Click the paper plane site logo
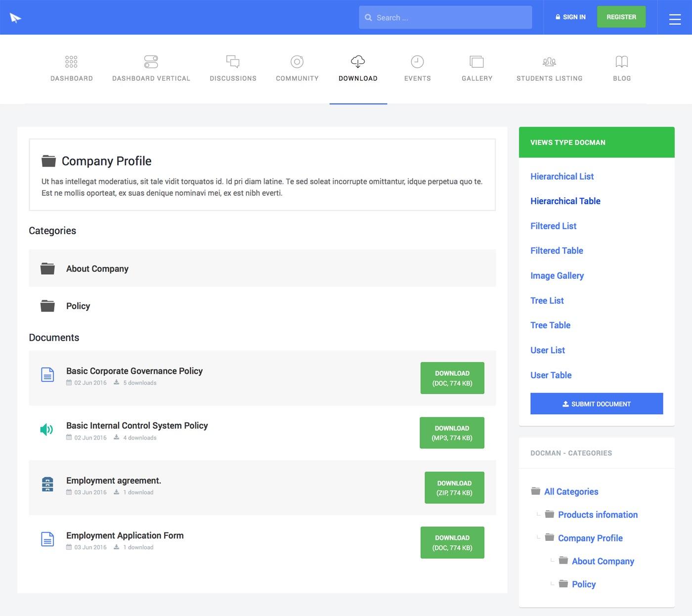Viewport: 692px width, 616px height. coord(15,18)
